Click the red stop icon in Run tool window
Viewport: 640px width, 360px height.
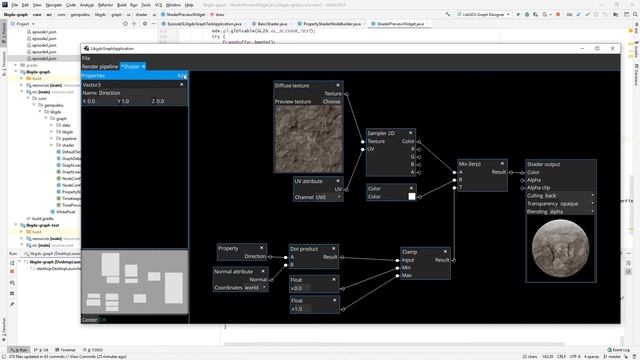click(x=12, y=271)
